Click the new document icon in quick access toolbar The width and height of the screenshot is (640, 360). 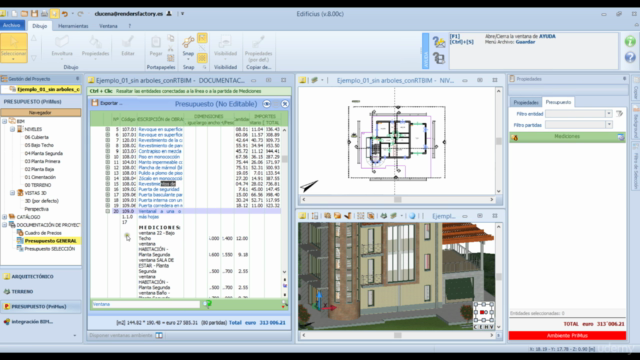coord(14,13)
